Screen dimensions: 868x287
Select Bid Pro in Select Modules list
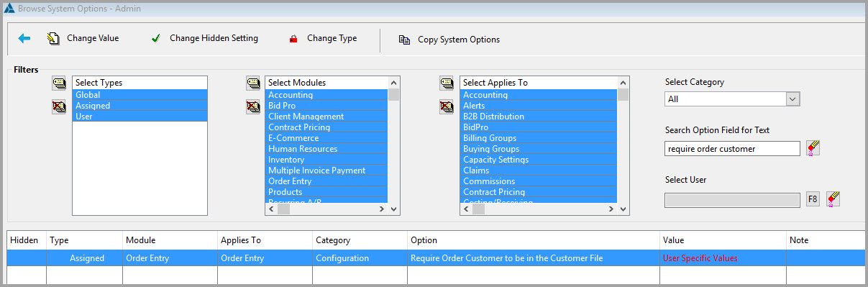(326, 106)
